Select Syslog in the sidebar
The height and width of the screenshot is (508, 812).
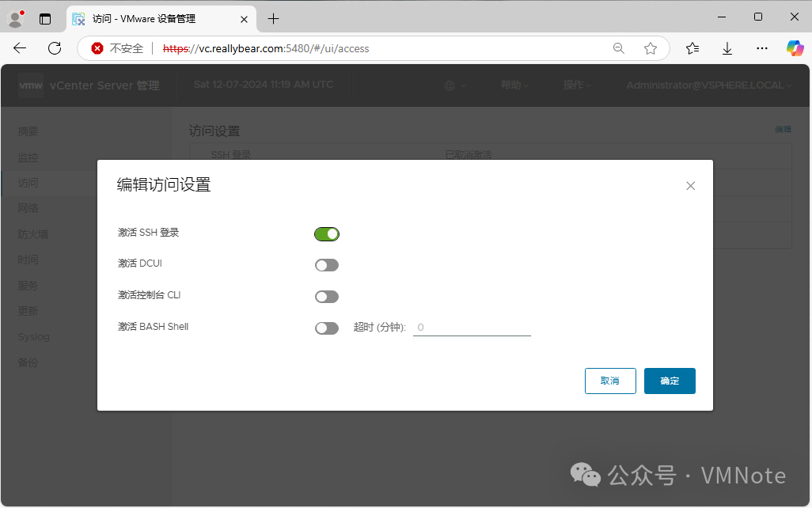pos(34,336)
